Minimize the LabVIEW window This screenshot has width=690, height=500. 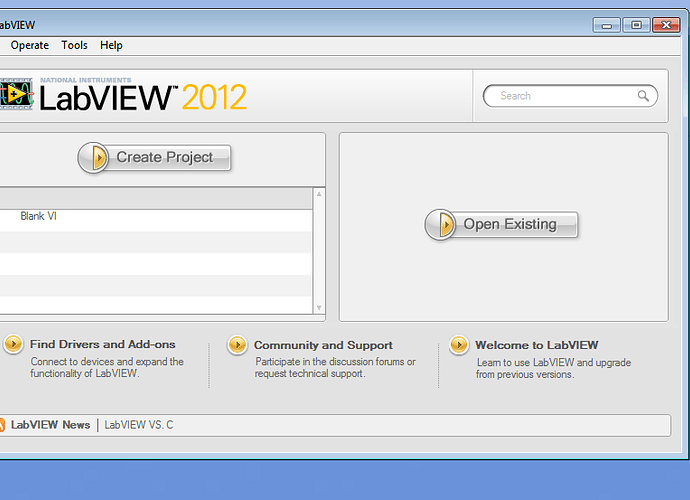[606, 25]
